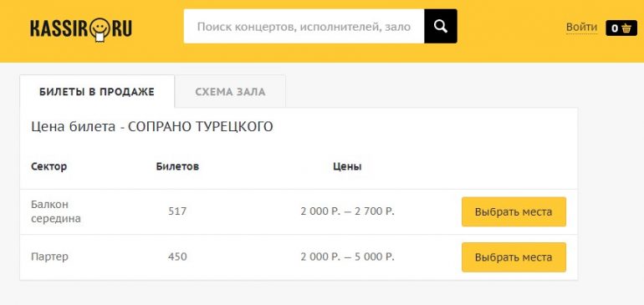The image size is (644, 305).
Task: Click the cart item count 0
Action: 615,28
